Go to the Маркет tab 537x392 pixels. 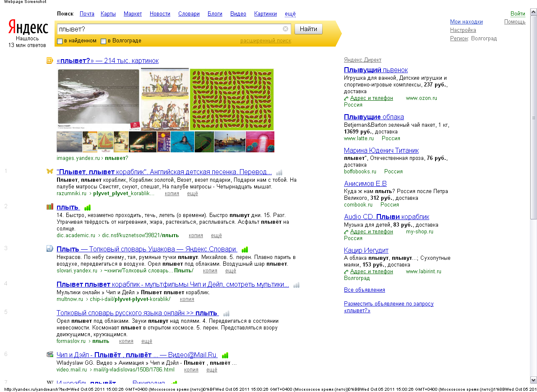[133, 14]
